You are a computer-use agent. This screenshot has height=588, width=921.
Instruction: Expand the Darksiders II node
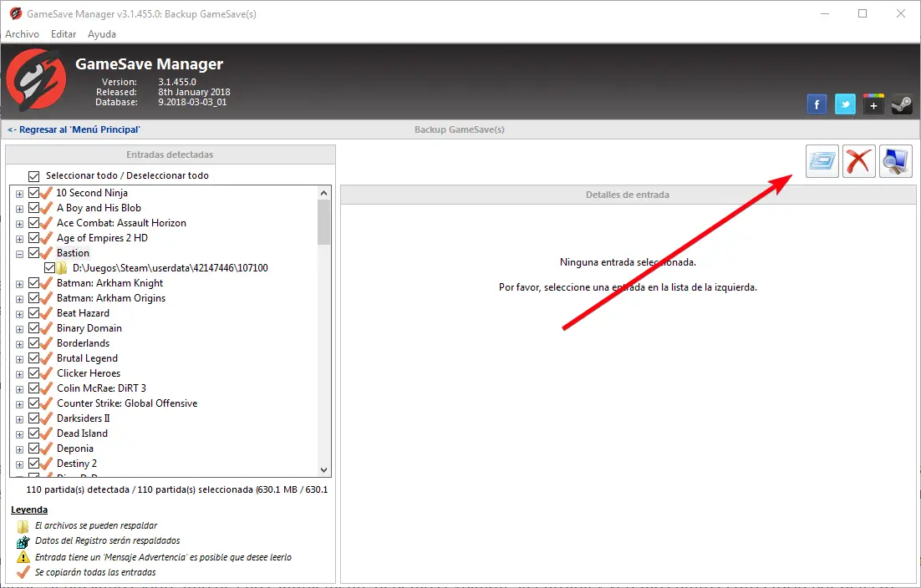(x=19, y=419)
